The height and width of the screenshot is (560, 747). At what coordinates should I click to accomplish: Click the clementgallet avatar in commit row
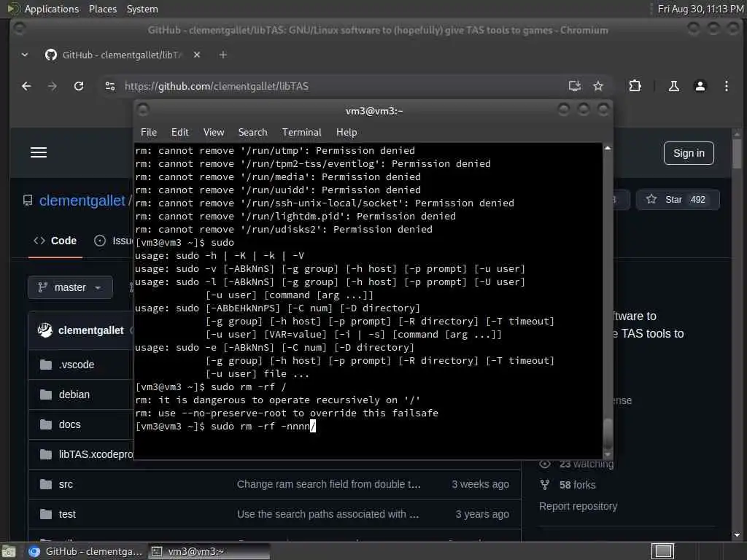point(44,330)
